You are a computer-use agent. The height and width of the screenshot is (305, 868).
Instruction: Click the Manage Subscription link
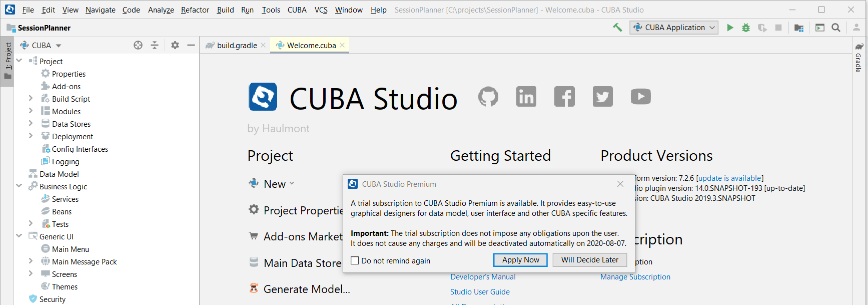[635, 276]
